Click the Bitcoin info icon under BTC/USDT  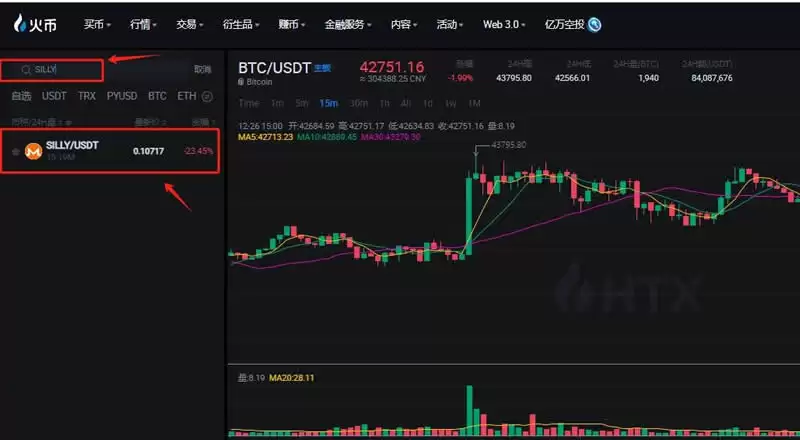[x=241, y=82]
